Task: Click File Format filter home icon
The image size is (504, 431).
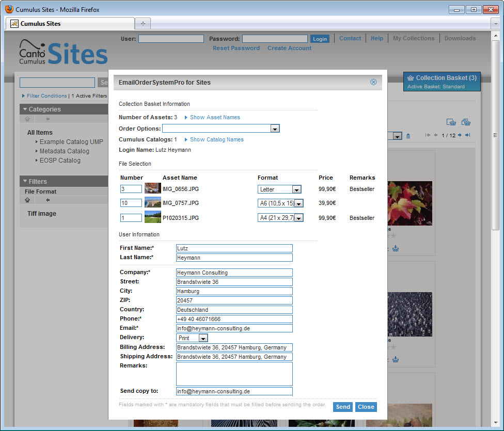Action: coord(27,200)
